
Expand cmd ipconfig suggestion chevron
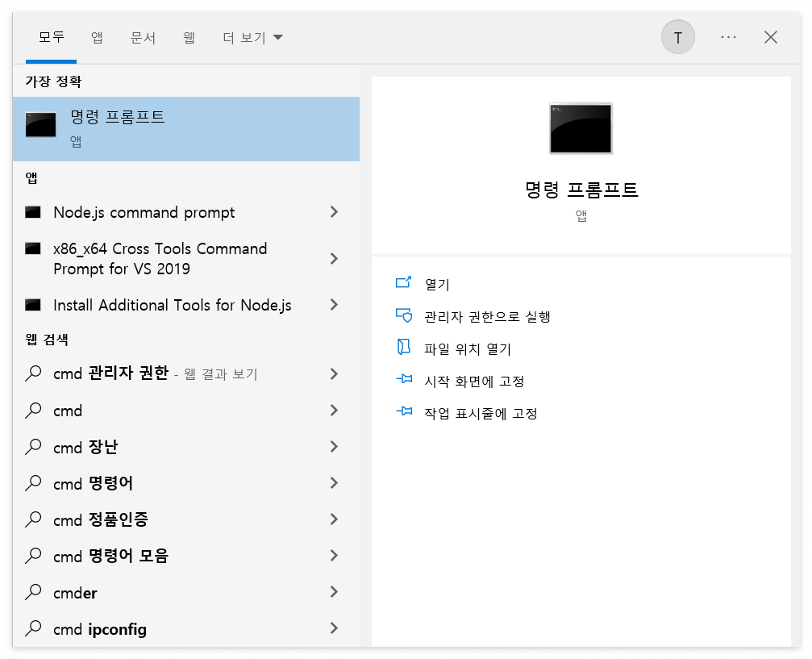tap(334, 628)
